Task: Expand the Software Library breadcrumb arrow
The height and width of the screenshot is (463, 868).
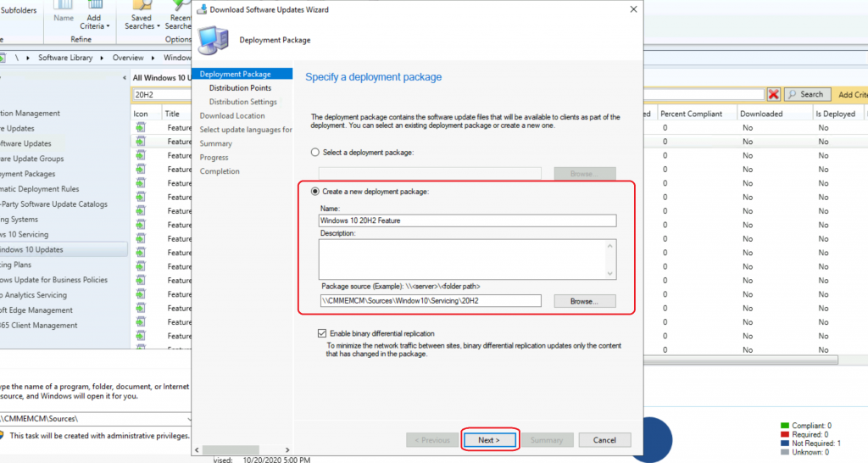Action: (102, 58)
